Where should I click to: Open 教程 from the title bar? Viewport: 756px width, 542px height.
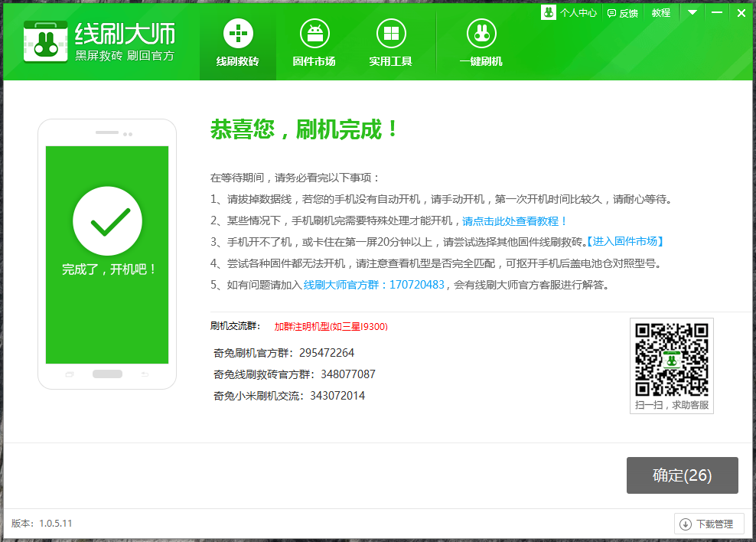point(661,13)
